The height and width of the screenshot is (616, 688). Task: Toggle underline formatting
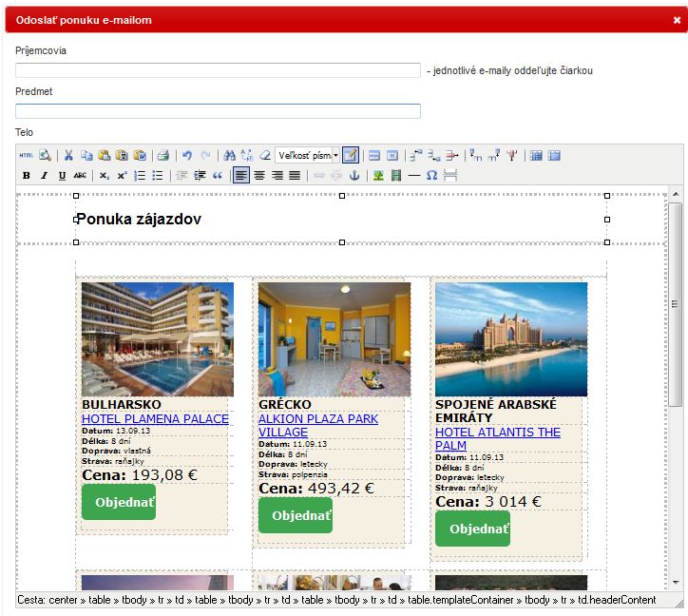click(62, 176)
